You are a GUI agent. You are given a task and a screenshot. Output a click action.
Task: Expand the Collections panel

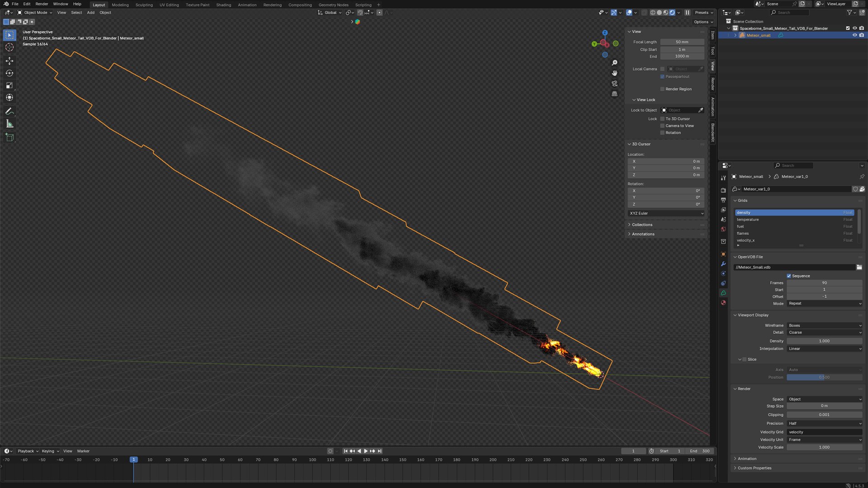[642, 225]
